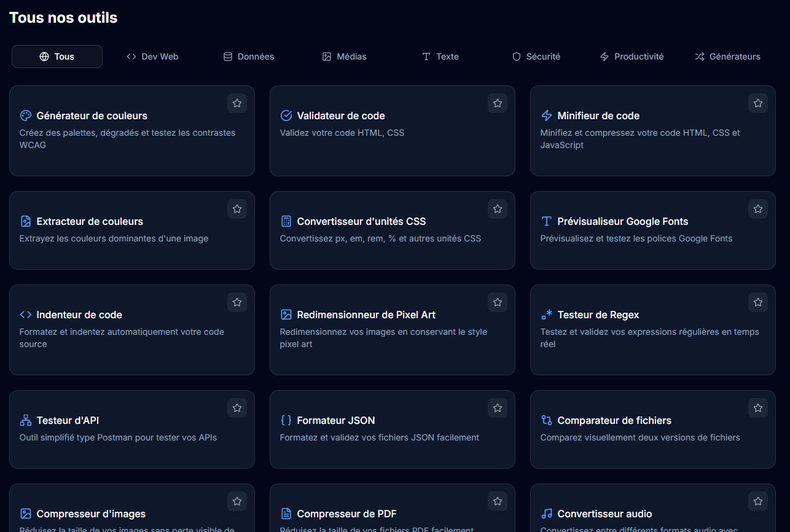Click the document icon of Compresseur de PDF
Viewport: 790px width, 532px height.
(x=286, y=514)
